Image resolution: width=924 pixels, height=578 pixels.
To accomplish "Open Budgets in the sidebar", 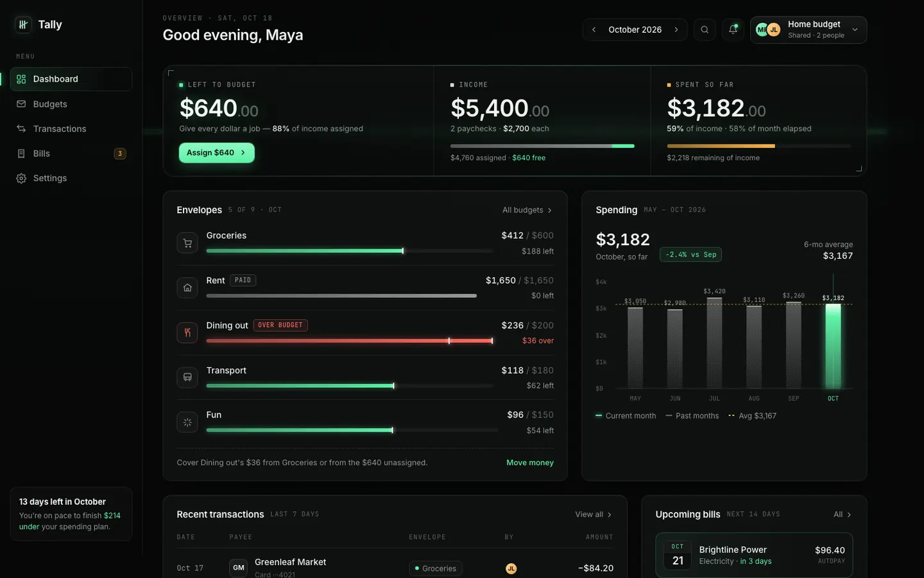I will click(x=71, y=104).
